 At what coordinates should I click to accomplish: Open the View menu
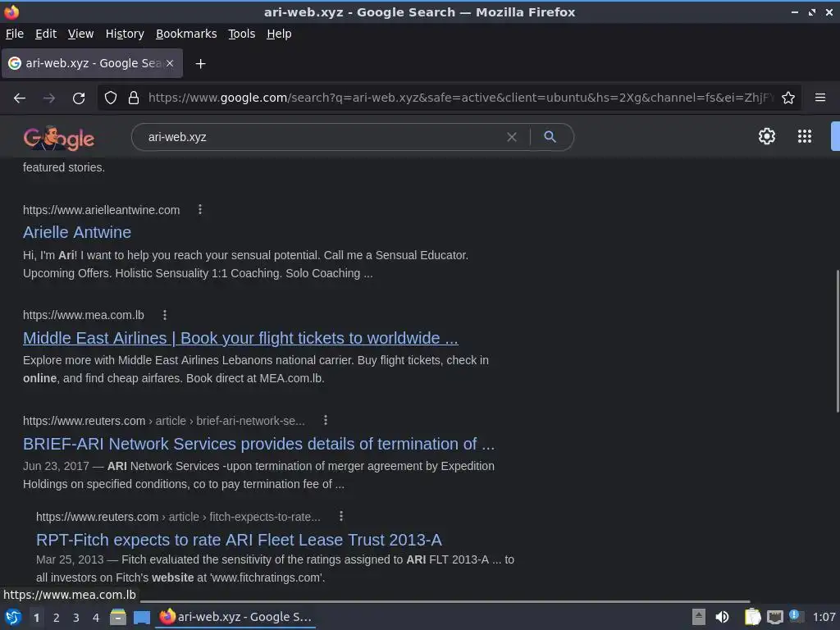tap(80, 34)
